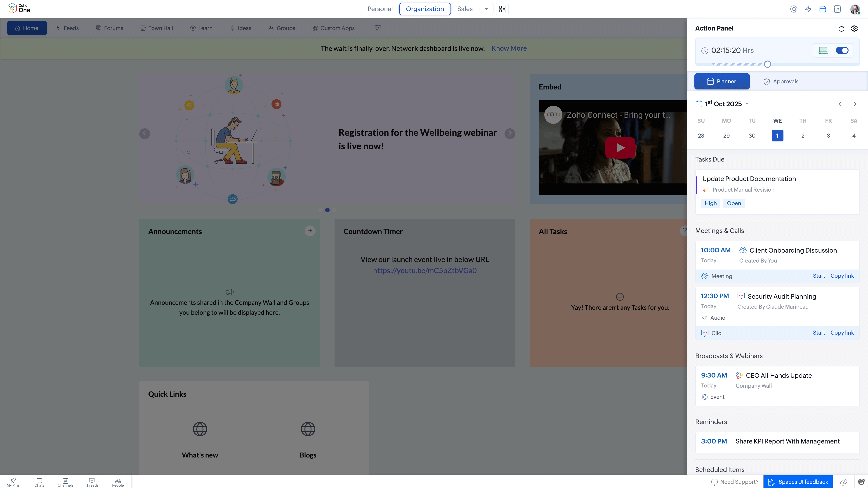Click Know More banner link
The width and height of the screenshot is (868, 488).
(509, 49)
